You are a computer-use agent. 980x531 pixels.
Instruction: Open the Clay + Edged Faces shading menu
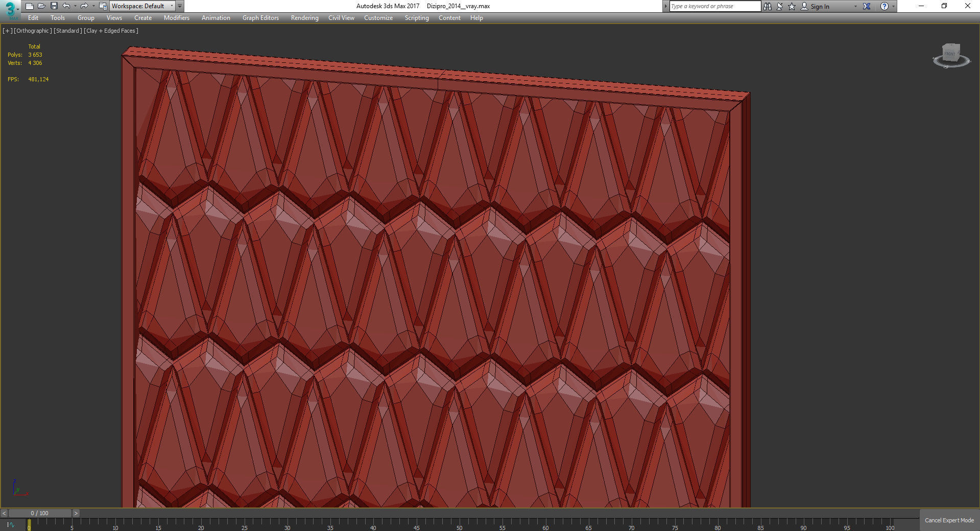point(111,31)
